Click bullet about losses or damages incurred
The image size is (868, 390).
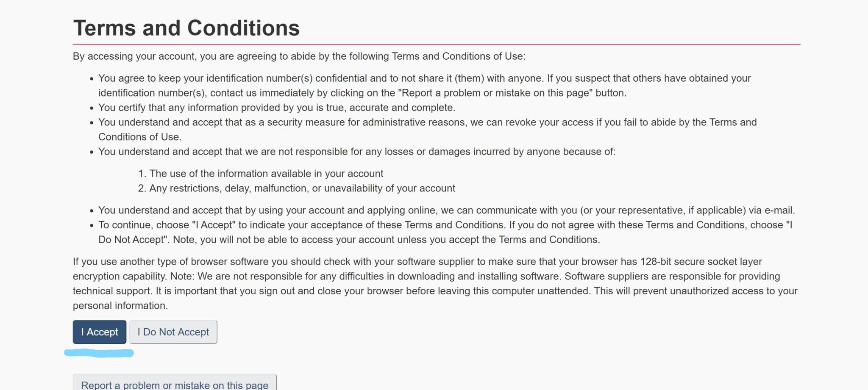(x=357, y=152)
